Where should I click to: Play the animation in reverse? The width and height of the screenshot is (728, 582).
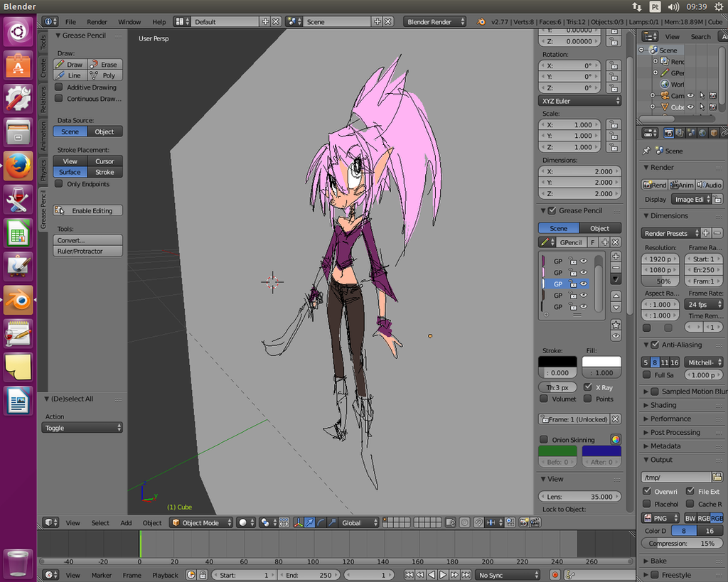(432, 575)
